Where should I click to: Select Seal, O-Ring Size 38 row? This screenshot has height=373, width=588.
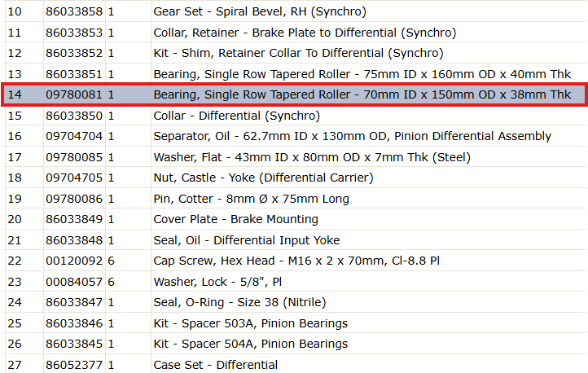click(x=294, y=302)
